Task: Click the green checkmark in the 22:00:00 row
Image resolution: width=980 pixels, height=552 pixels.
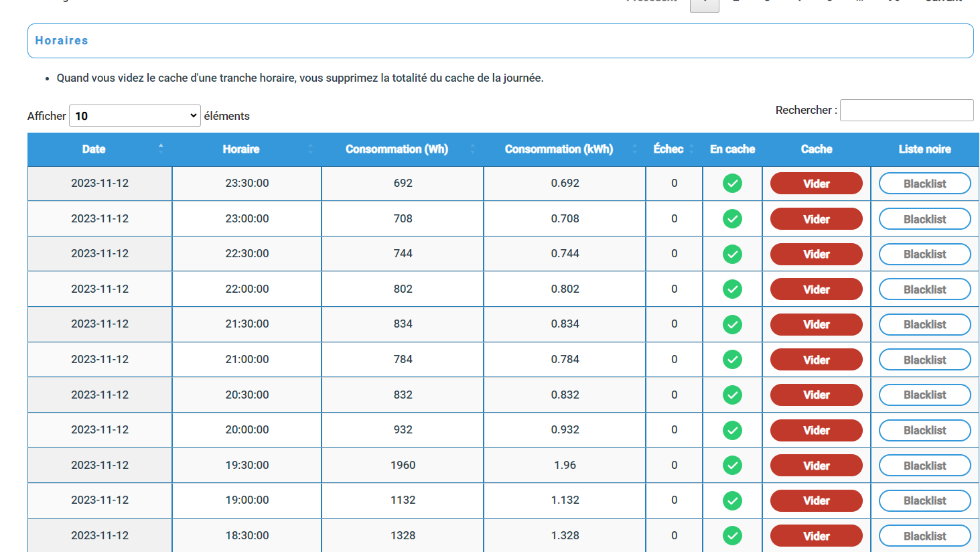Action: (732, 289)
